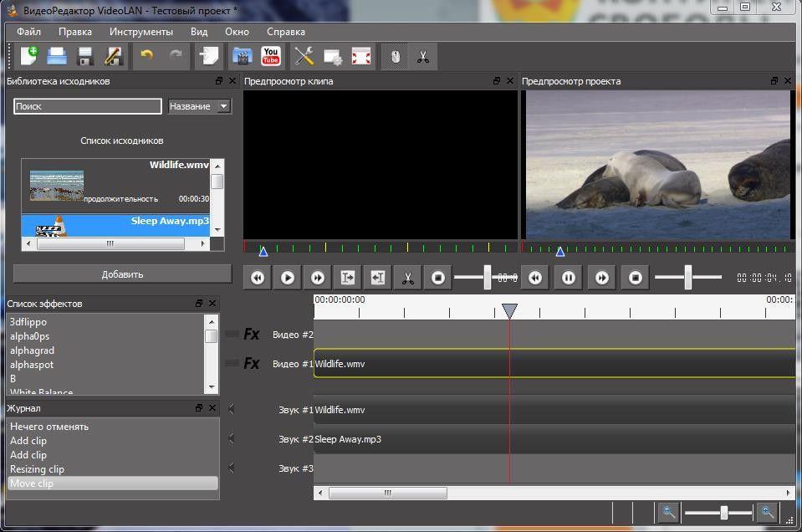Create a new project with toolbar icon
The height and width of the screenshot is (532, 802).
click(x=28, y=56)
